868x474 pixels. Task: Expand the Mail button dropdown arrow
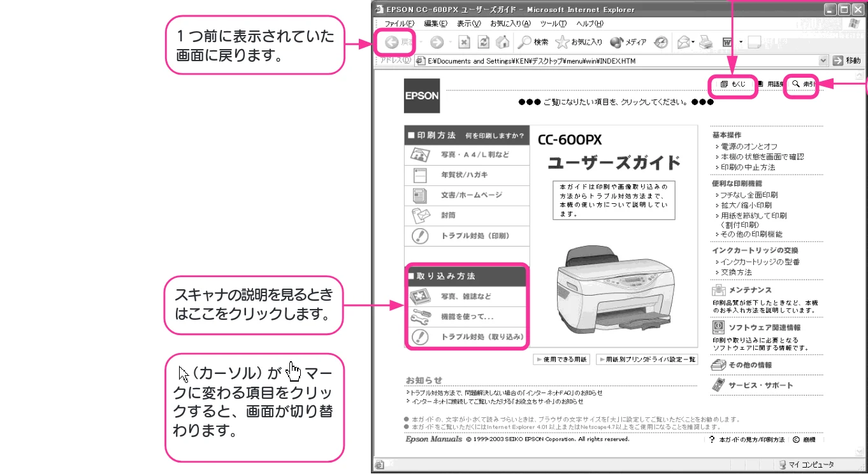click(693, 43)
